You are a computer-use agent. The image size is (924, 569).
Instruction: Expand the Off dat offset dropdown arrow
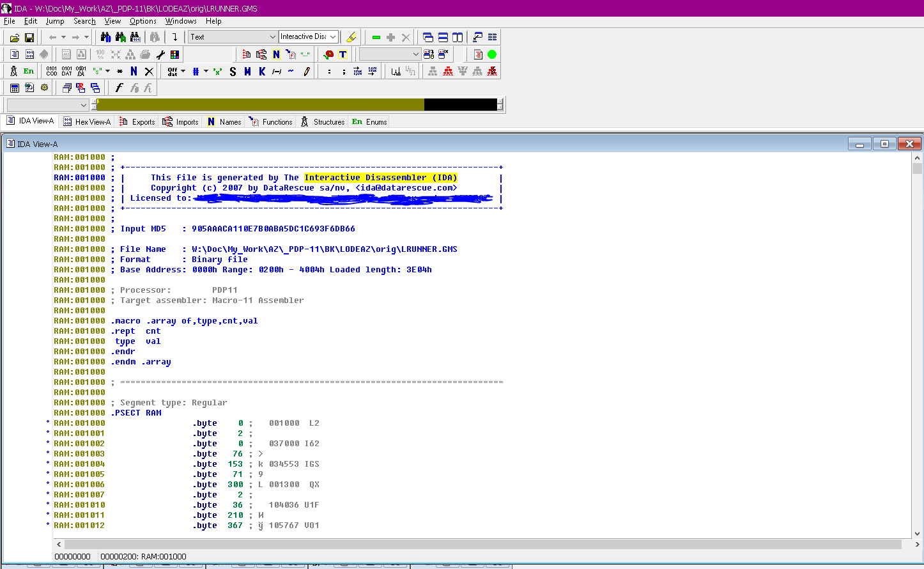pyautogui.click(x=183, y=72)
